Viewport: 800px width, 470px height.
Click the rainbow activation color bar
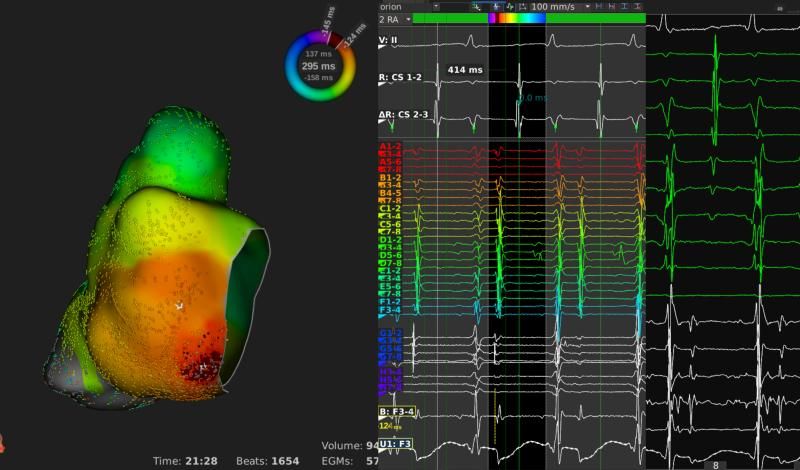click(517, 18)
